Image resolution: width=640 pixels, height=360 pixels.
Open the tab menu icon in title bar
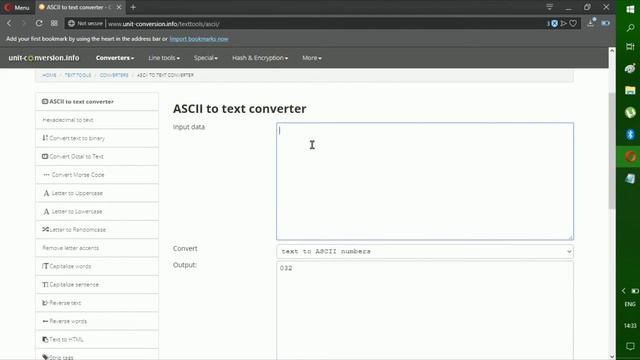(x=549, y=7)
